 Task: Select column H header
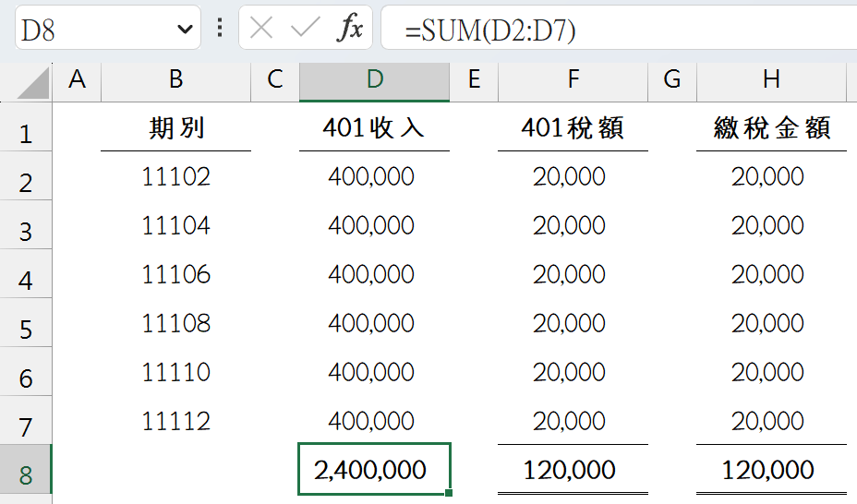point(771,80)
